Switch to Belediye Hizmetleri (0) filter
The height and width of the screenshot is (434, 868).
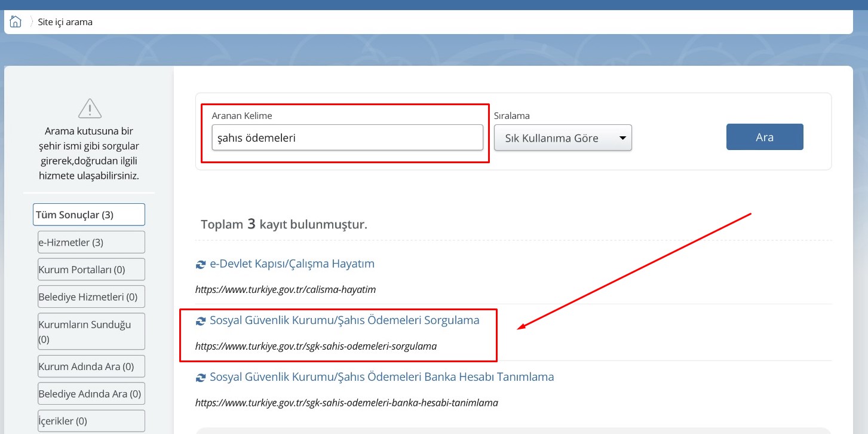(x=91, y=297)
